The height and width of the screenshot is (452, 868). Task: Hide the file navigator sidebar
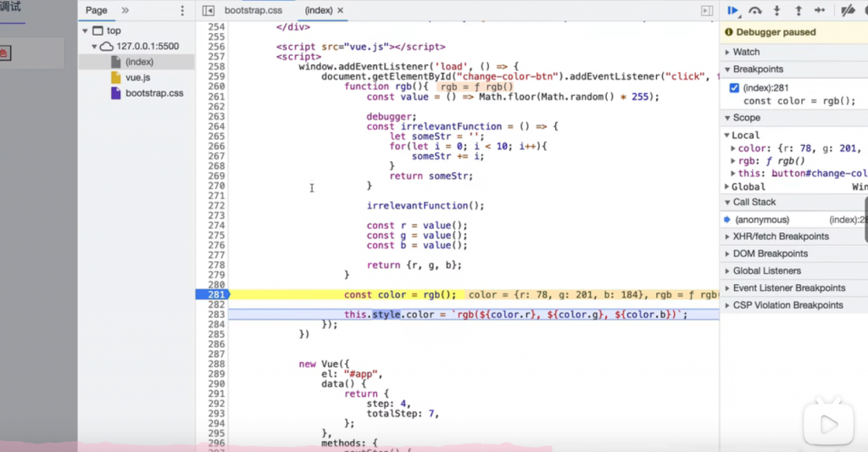click(209, 10)
